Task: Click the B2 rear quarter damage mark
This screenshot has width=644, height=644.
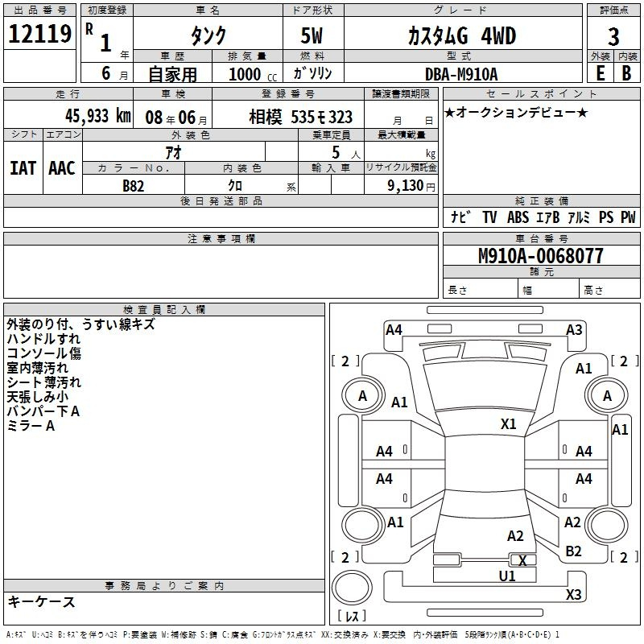Action: point(573,551)
